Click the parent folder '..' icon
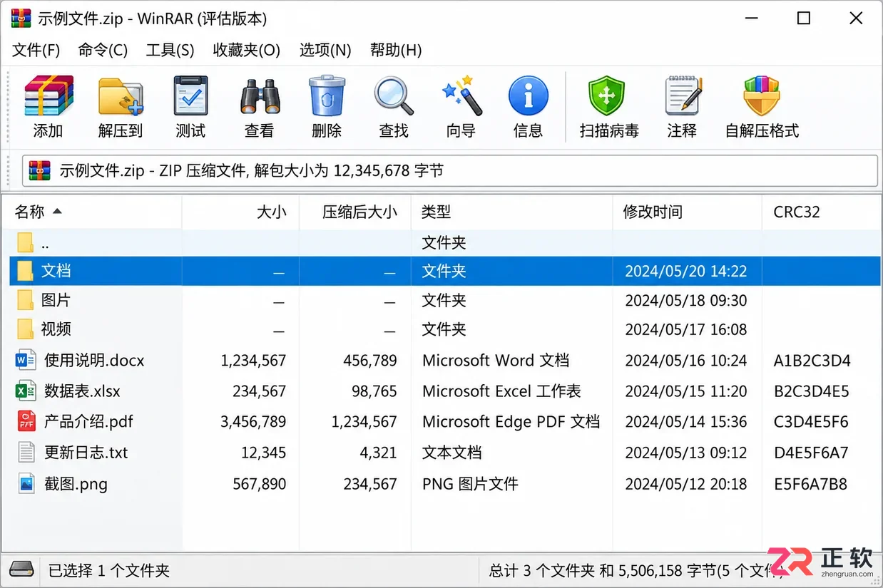Screen dimensions: 883x588 [x=26, y=243]
